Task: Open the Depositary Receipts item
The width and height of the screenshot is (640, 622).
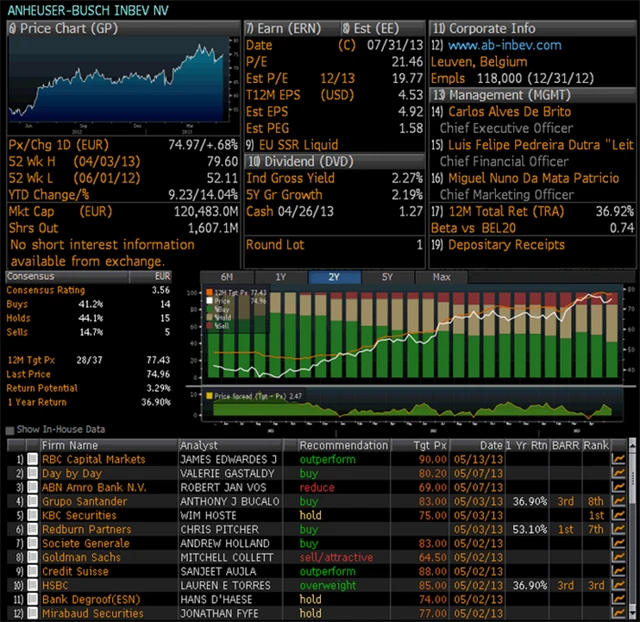Action: tap(506, 245)
